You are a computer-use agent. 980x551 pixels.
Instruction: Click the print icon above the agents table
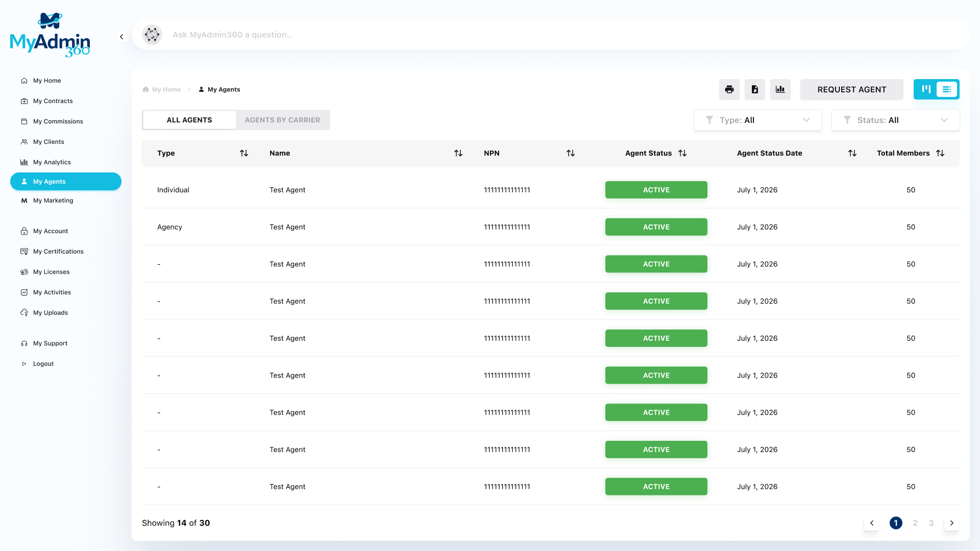729,89
